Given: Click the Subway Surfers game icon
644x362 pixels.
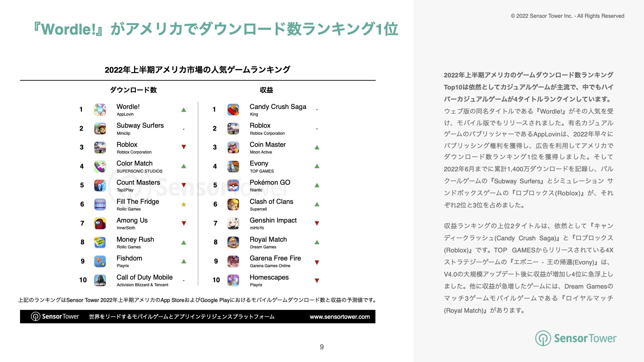Looking at the screenshot, I should click(x=100, y=129).
